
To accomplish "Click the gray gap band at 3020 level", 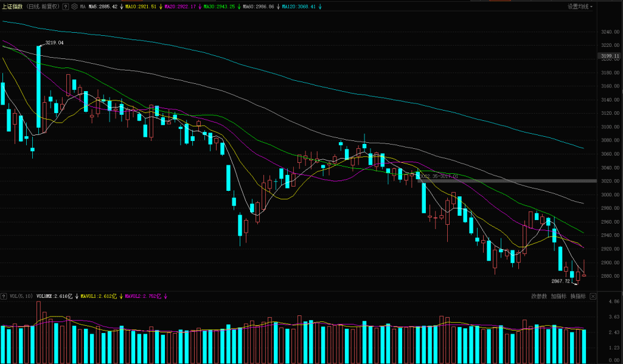I will point(517,181).
